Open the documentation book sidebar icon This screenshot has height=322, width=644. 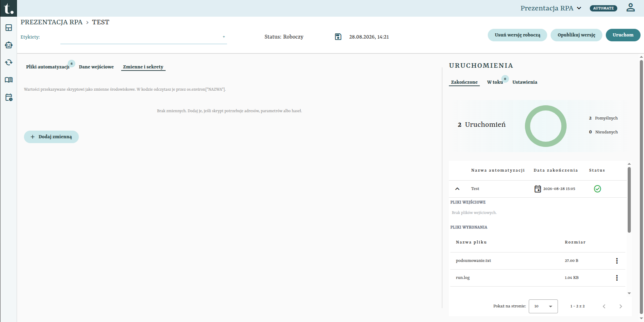(9, 80)
